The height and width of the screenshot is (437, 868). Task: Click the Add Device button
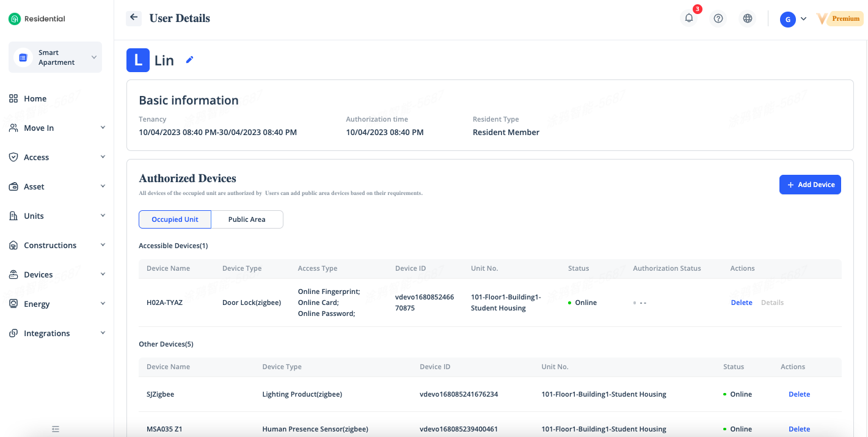(810, 185)
